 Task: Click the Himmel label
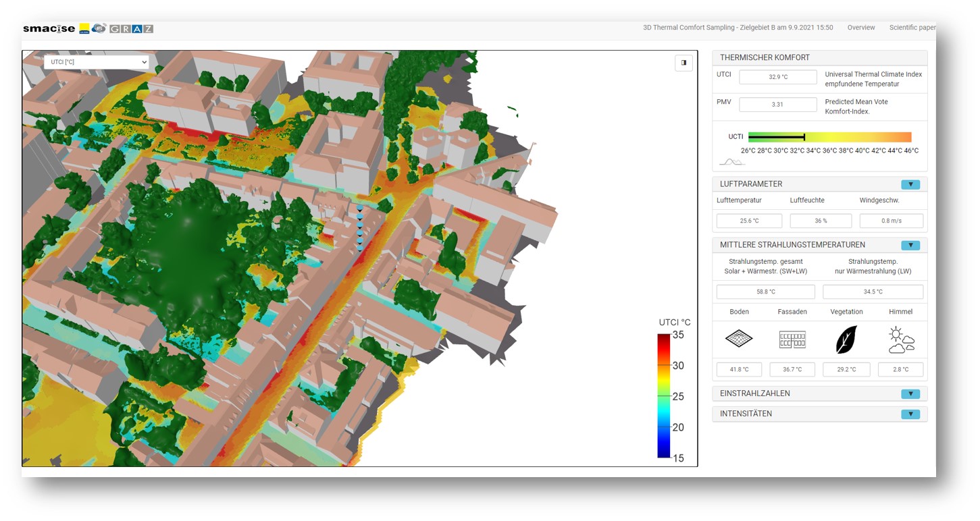(x=900, y=312)
